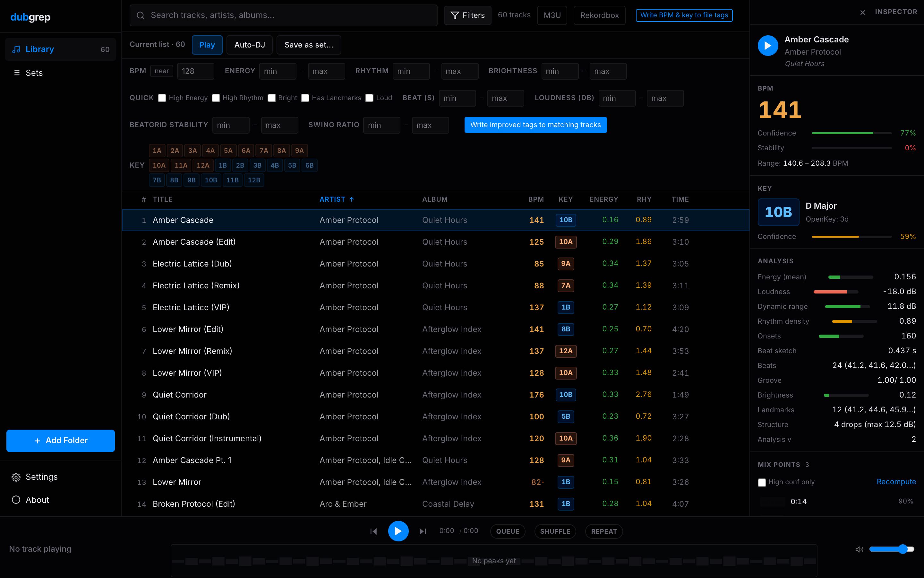Toggle the REPEAT playback mode
Viewport: 924px width, 578px height.
pyautogui.click(x=604, y=531)
